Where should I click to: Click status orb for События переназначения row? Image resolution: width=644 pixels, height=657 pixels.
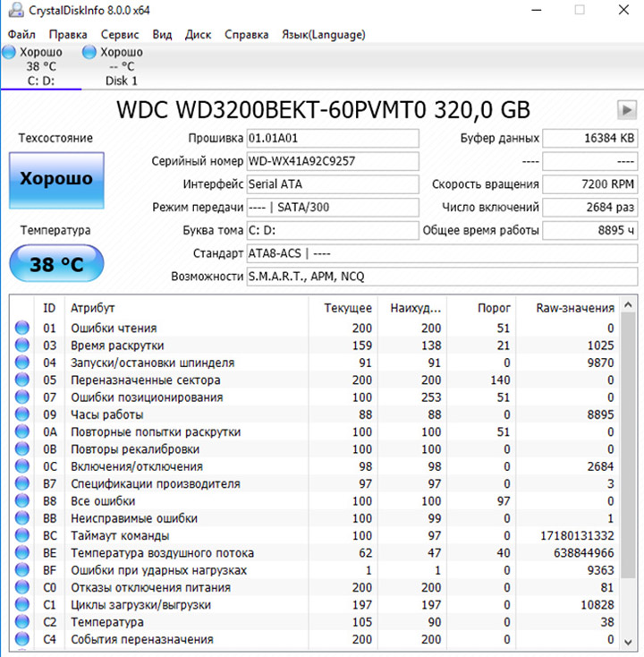click(x=22, y=638)
